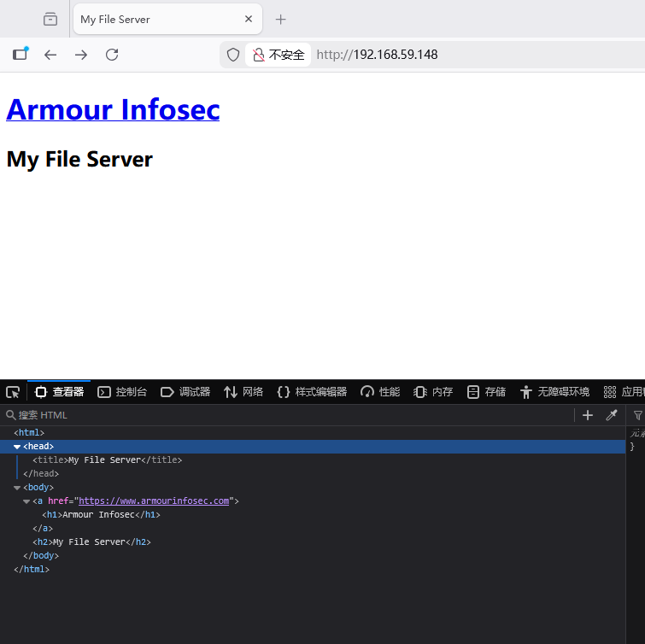Select the closing body tag row
The width and height of the screenshot is (645, 644).
313,555
